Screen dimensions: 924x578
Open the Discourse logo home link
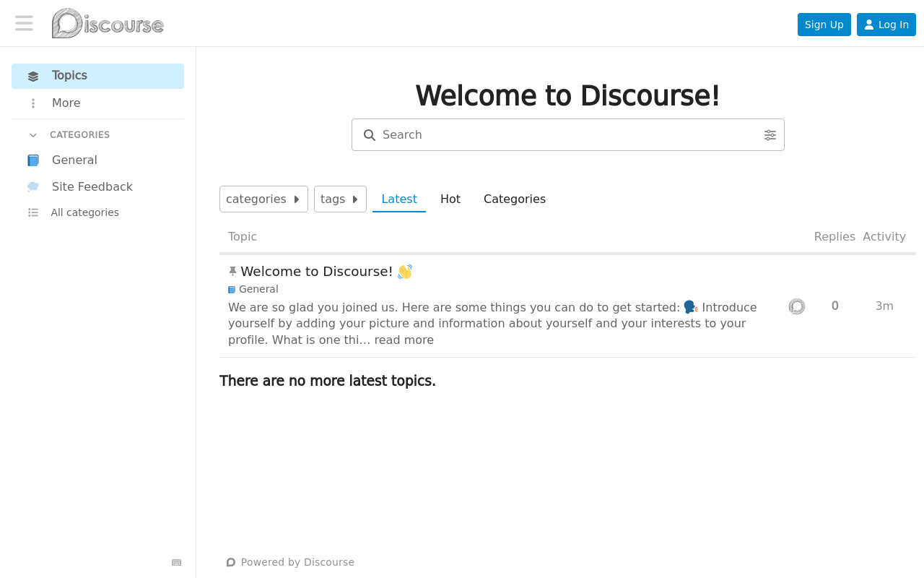(108, 23)
